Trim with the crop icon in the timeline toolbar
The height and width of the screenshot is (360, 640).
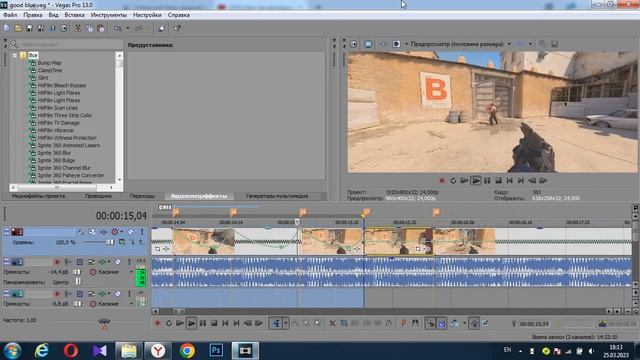point(344,323)
